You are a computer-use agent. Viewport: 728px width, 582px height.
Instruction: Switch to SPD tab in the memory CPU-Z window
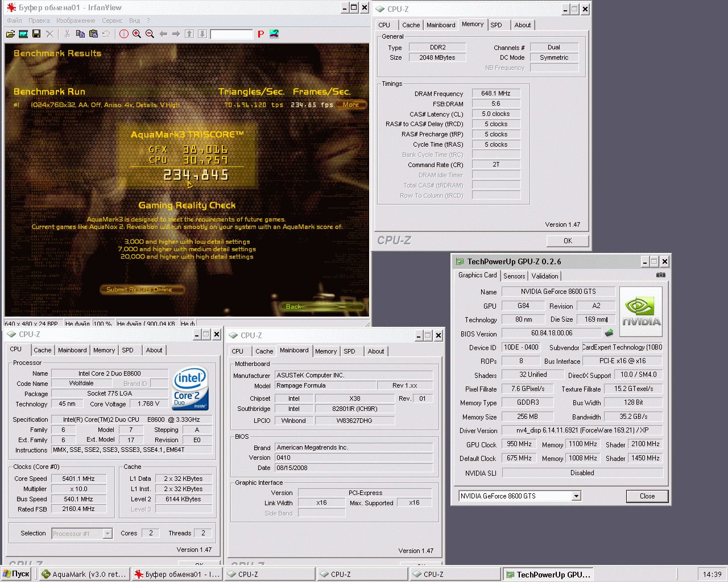coord(497,25)
